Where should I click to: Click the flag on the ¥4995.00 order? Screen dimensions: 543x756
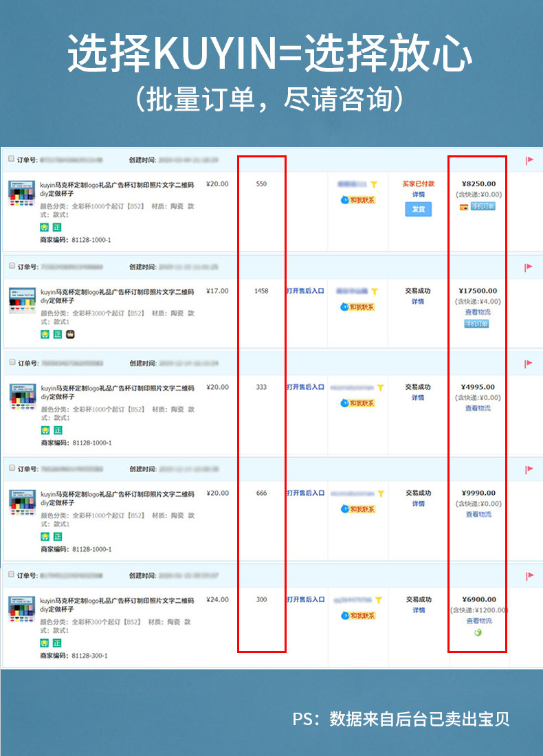[x=529, y=363]
